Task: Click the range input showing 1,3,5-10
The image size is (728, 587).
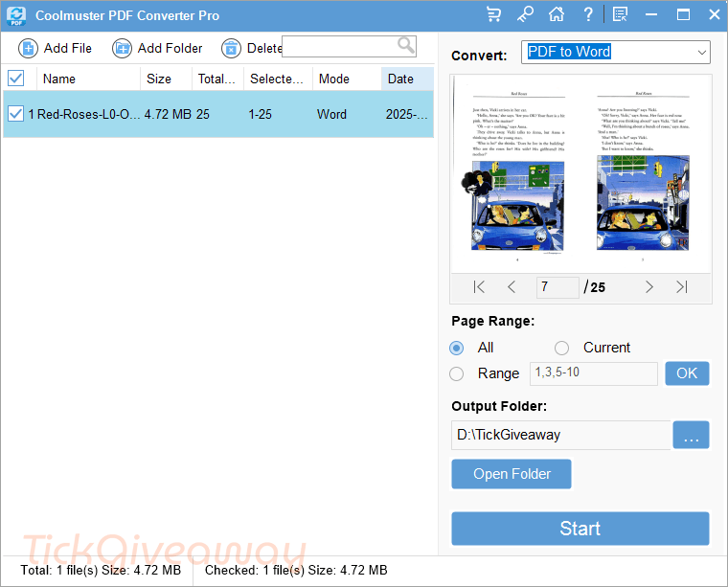Action: click(593, 373)
